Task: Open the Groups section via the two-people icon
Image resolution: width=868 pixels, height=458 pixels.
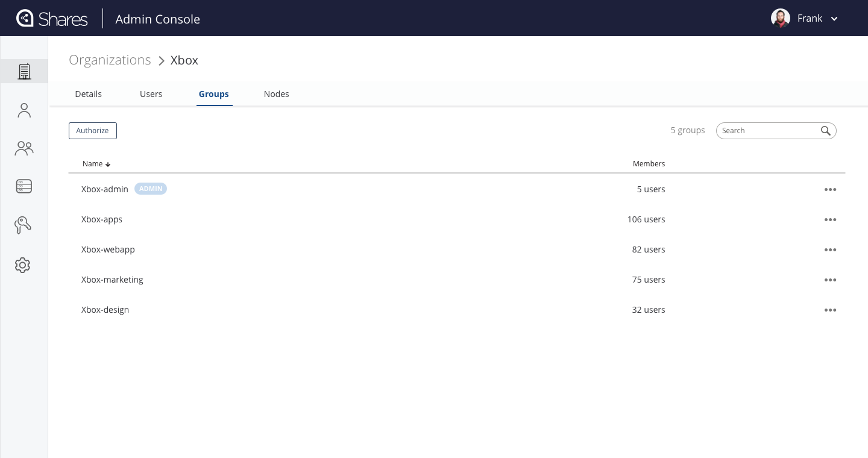Action: tap(24, 148)
